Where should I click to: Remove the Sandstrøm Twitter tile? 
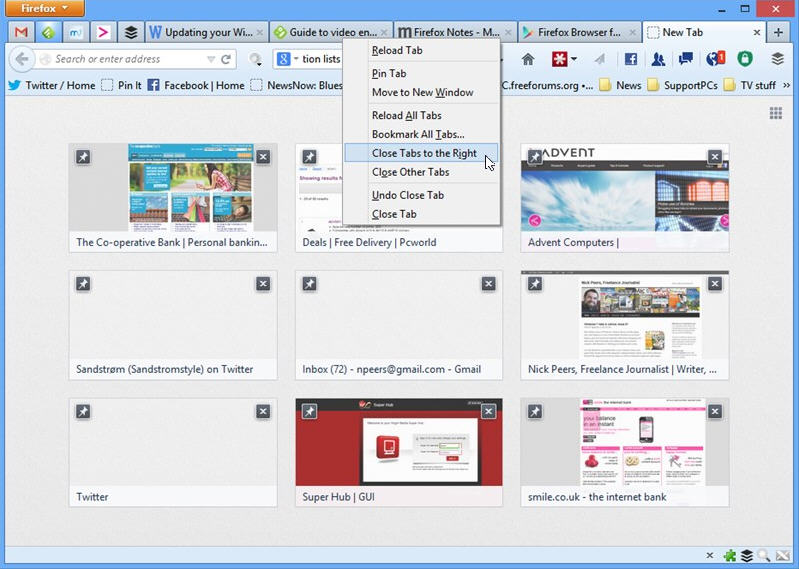(x=263, y=284)
